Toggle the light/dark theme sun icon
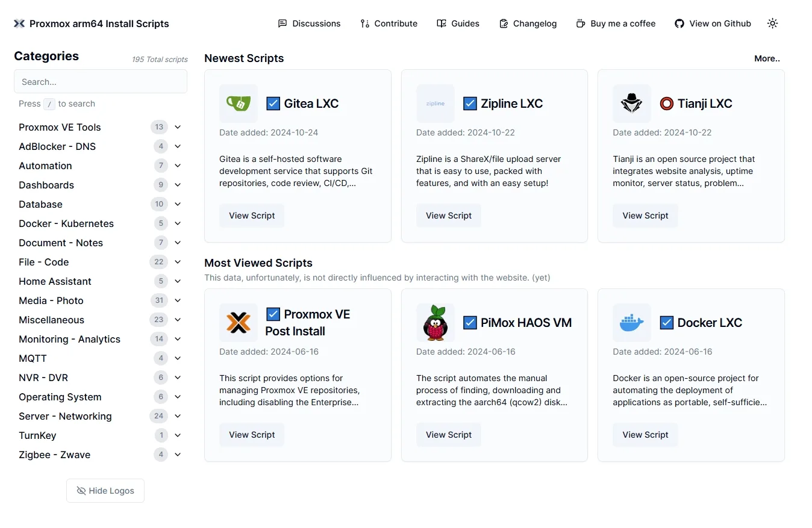Viewport: 812px width, 528px height. [773, 23]
